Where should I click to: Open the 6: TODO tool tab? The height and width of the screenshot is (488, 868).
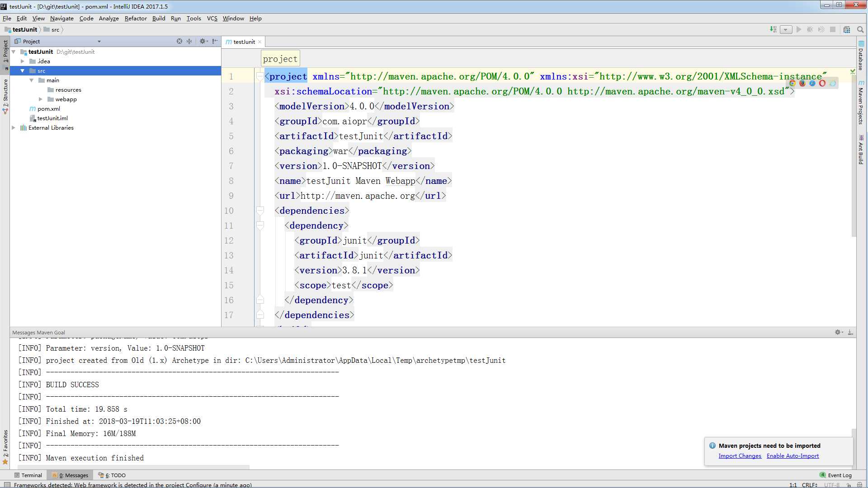coord(112,475)
